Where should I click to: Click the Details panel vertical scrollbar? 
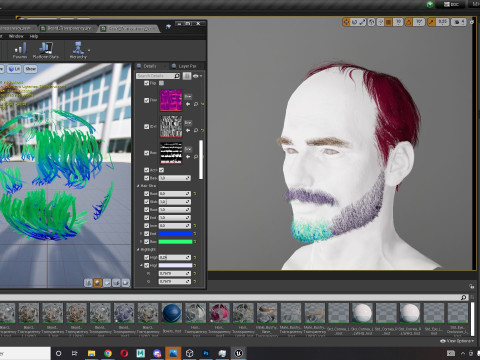pos(201,159)
